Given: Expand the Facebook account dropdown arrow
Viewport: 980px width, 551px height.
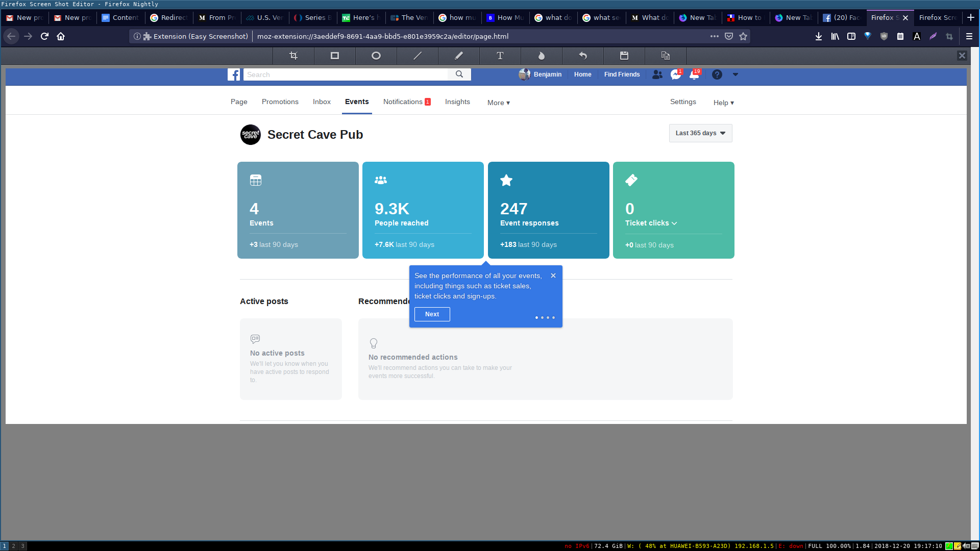Looking at the screenshot, I should (x=736, y=74).
